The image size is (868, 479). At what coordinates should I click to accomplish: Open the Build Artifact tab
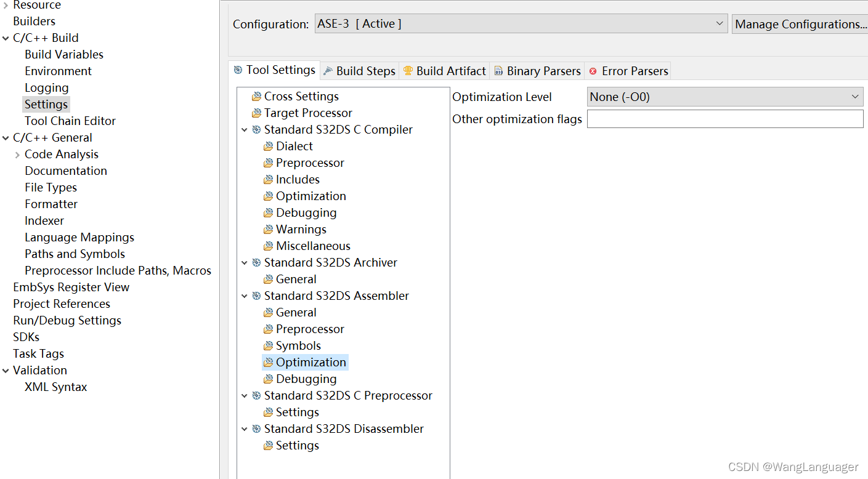(x=444, y=71)
